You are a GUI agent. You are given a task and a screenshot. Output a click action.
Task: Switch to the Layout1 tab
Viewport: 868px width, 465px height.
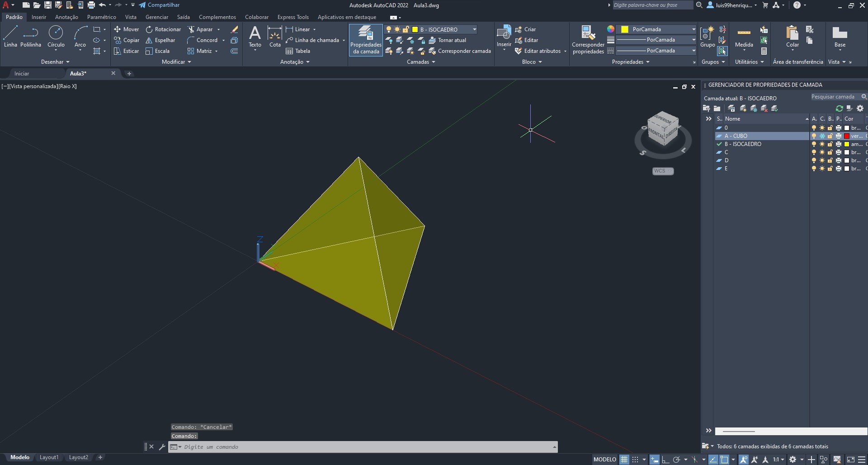(49, 457)
